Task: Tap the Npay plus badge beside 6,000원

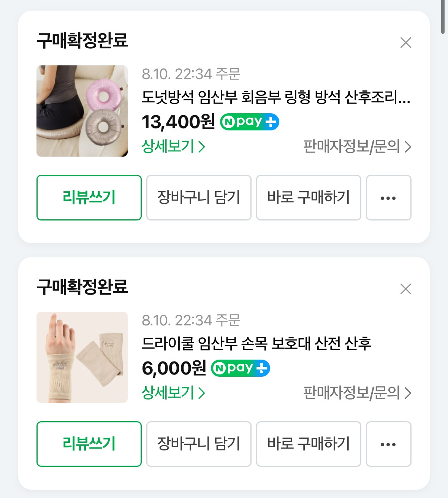Action: pyautogui.click(x=241, y=368)
